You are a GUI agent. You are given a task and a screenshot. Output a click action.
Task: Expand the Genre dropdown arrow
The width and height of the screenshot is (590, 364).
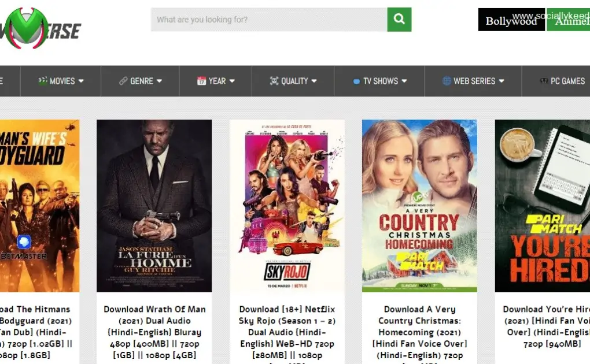click(x=159, y=81)
